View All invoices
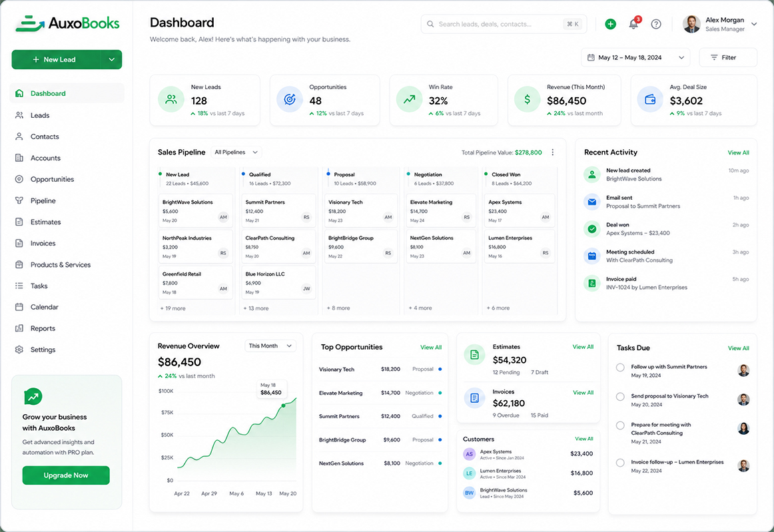The width and height of the screenshot is (774, 532). pos(583,393)
